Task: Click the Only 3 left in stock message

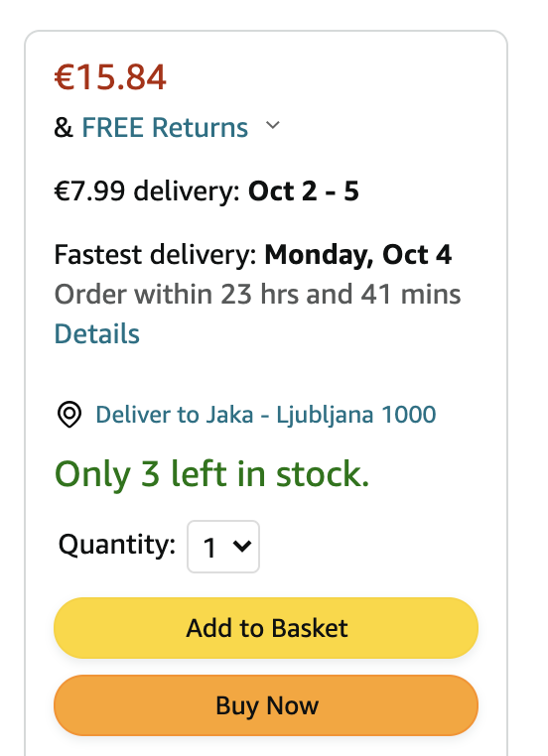Action: [x=211, y=474]
